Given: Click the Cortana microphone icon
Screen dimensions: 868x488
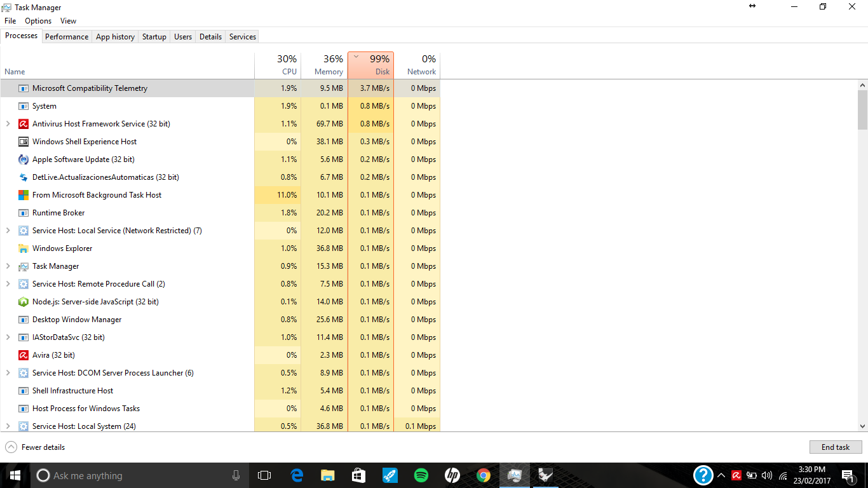Looking at the screenshot, I should (236, 475).
